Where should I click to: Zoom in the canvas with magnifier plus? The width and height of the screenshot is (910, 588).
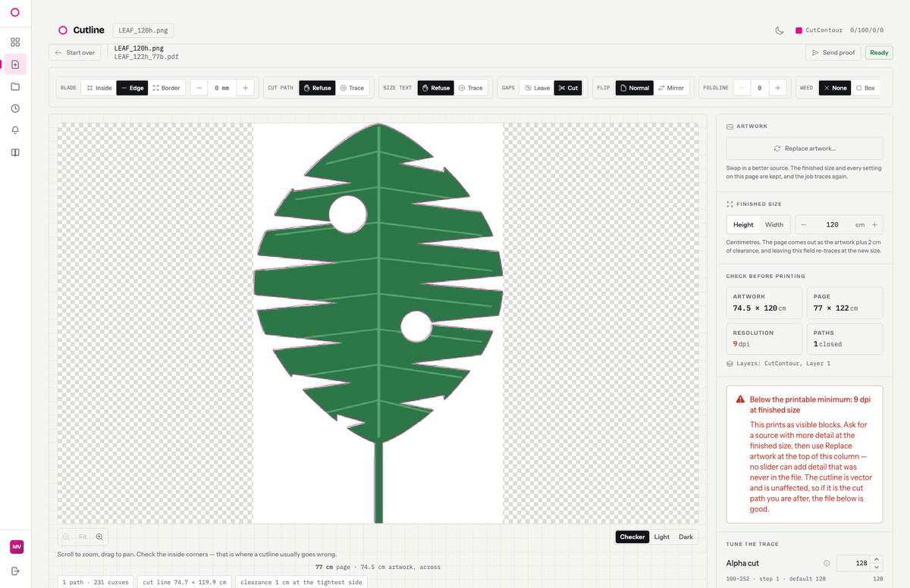99,536
